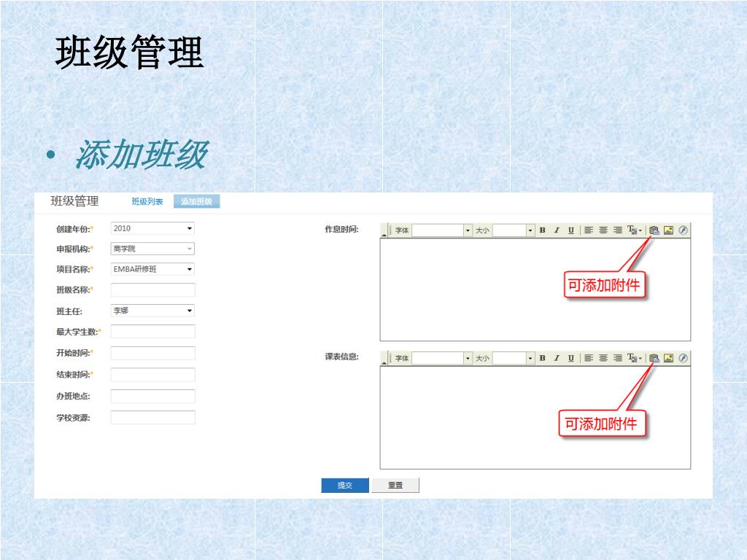Image resolution: width=747 pixels, height=560 pixels.
Task: Open the 申报机构 dropdown showing 商学院
Action: (152, 249)
